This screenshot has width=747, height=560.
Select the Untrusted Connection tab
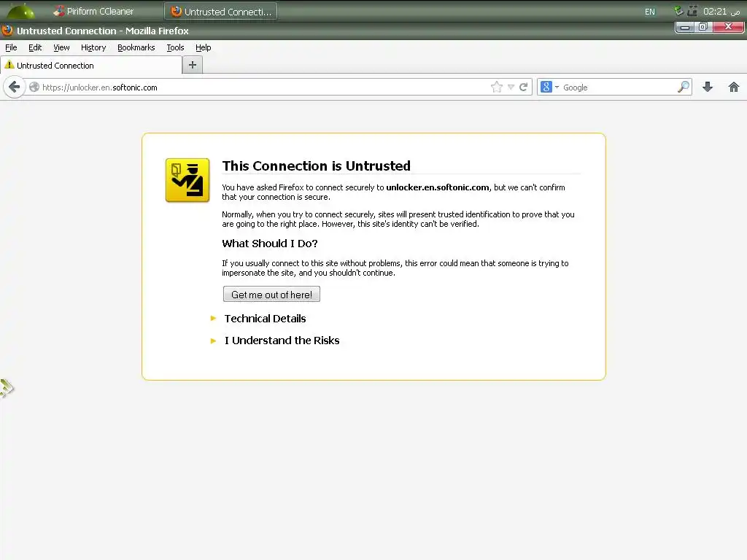[91, 65]
